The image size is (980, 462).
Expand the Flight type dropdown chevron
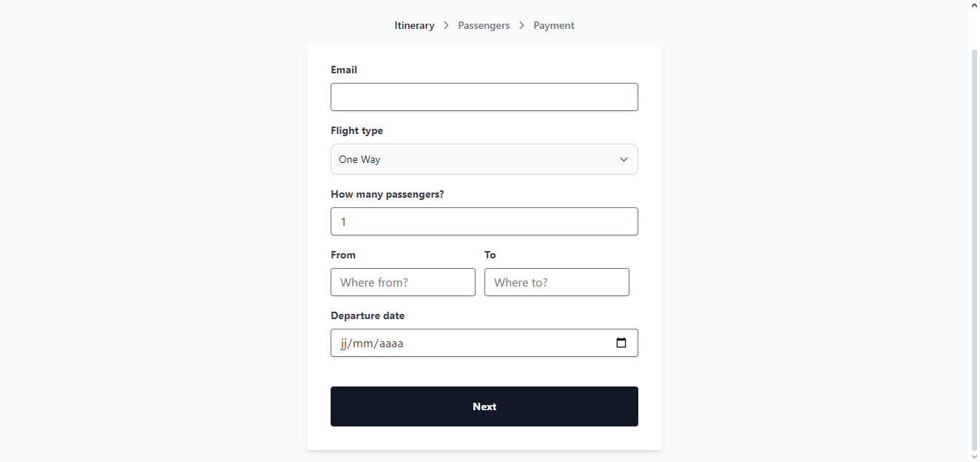[624, 159]
